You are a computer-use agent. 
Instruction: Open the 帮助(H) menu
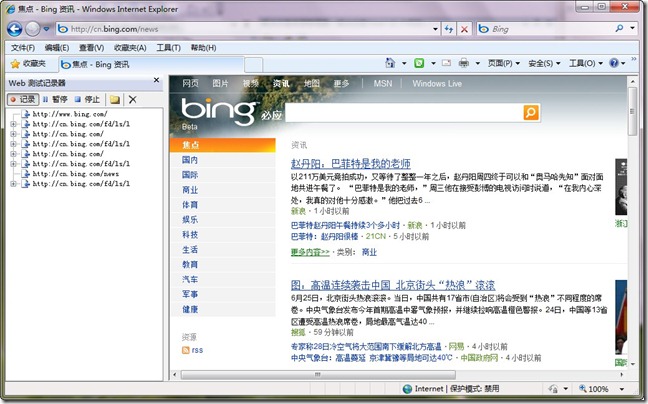click(203, 48)
